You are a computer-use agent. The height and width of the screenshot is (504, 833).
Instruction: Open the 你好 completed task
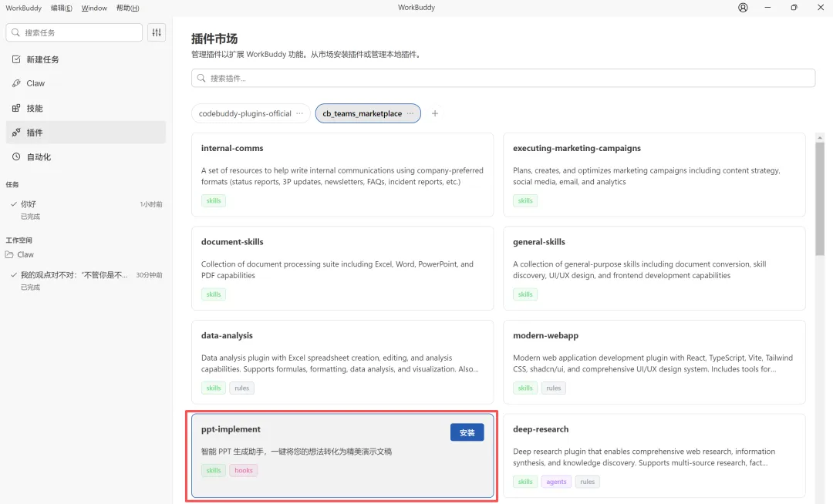[x=86, y=210]
